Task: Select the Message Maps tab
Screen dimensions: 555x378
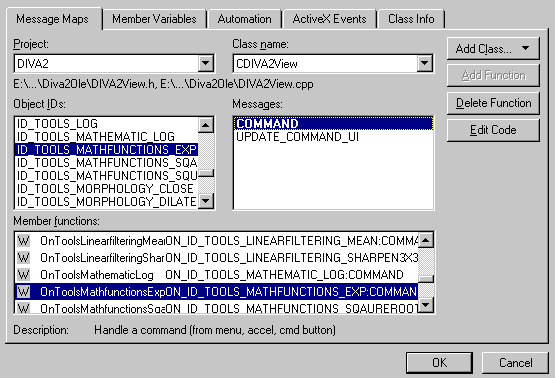Action: [52, 19]
